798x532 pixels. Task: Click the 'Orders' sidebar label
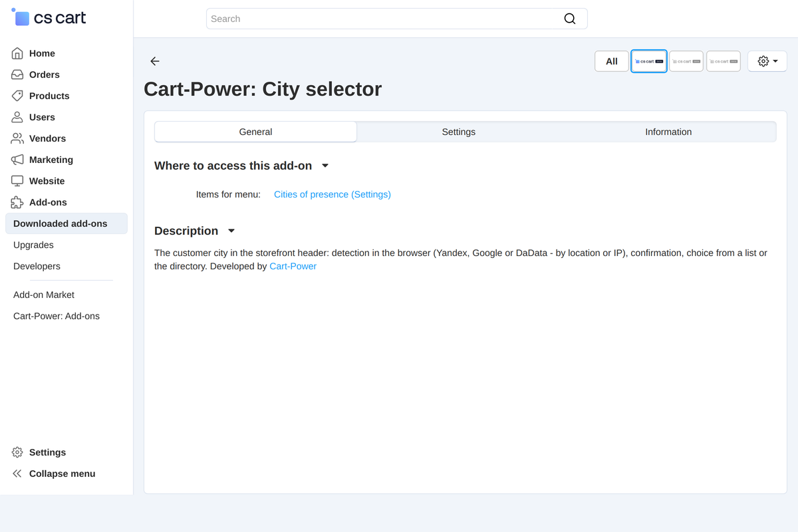click(x=45, y=74)
